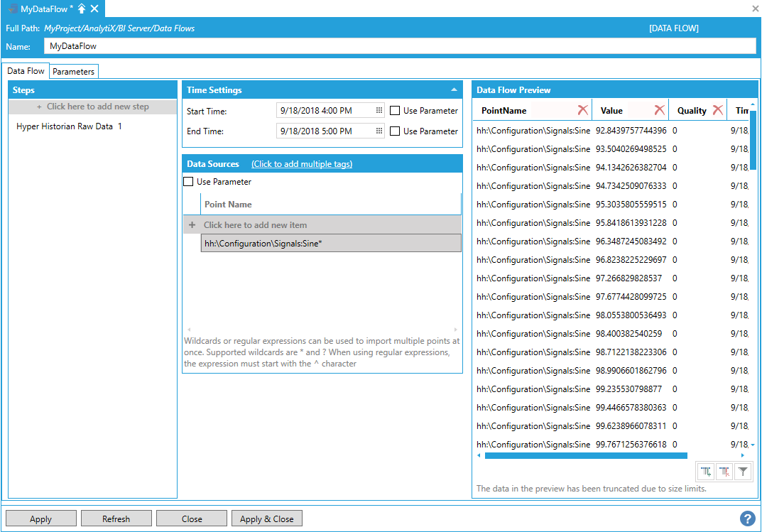
Task: Remove the PointName column with its red X
Action: pyautogui.click(x=582, y=110)
